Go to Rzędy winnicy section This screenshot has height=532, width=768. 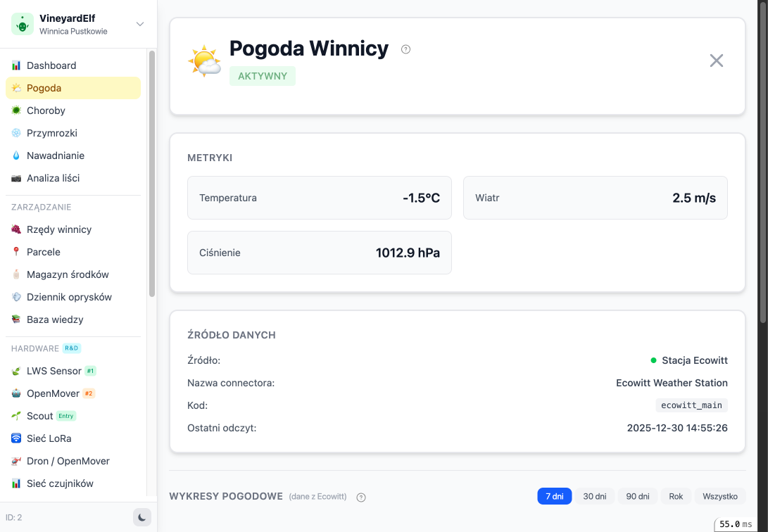tap(59, 229)
